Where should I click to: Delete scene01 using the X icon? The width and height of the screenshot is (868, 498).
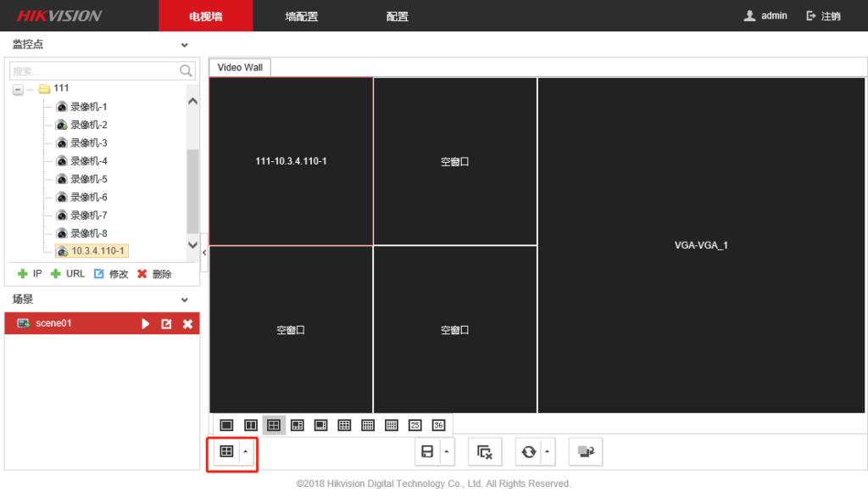coord(188,324)
